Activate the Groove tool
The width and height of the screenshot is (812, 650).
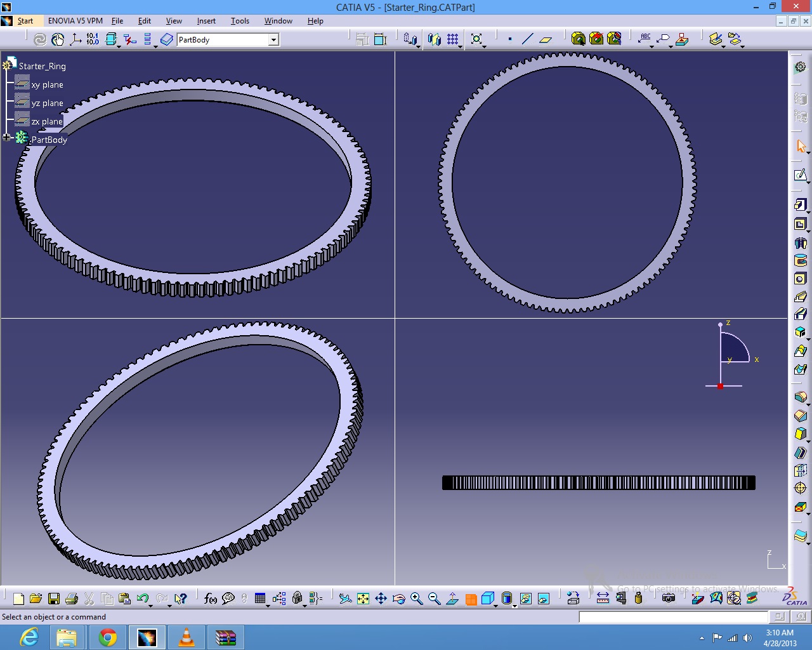pyautogui.click(x=801, y=260)
